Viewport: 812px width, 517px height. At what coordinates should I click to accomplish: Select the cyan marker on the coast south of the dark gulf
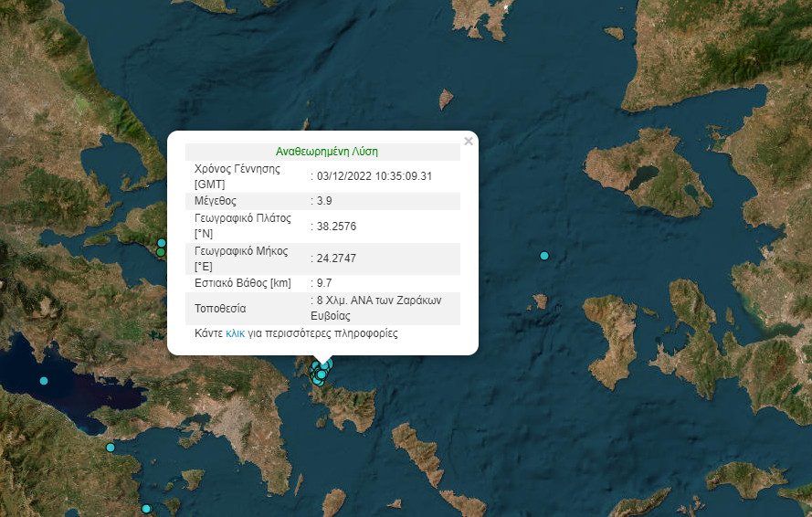click(x=111, y=448)
